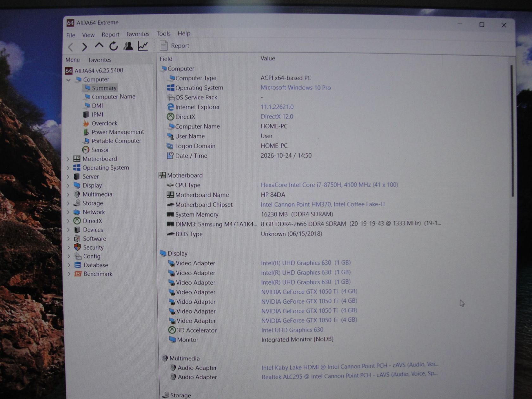Go up one level with Up arrow
532x399 pixels.
pyautogui.click(x=99, y=46)
